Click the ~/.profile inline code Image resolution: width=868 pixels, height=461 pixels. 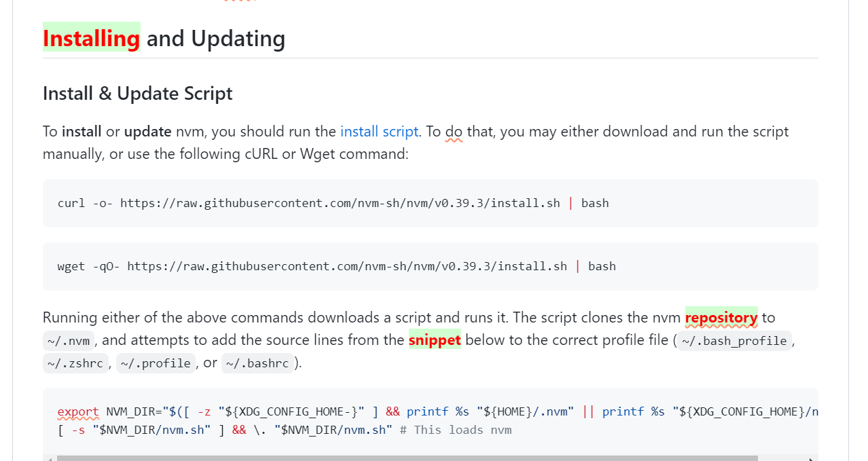tap(156, 364)
